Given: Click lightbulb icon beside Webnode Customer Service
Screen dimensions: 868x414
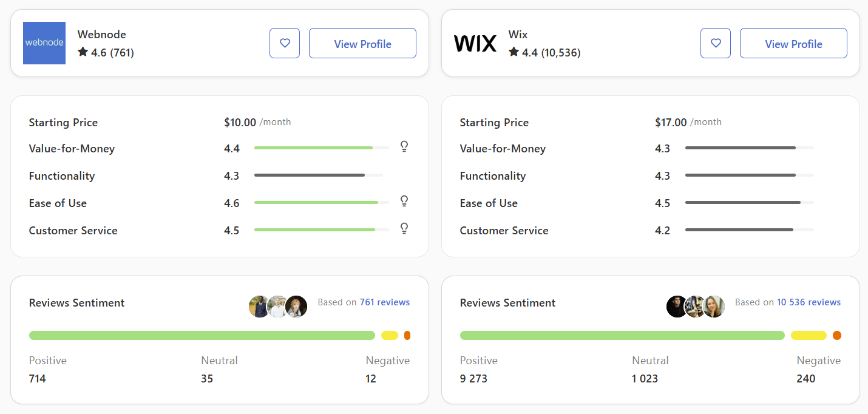Looking at the screenshot, I should pyautogui.click(x=404, y=228).
